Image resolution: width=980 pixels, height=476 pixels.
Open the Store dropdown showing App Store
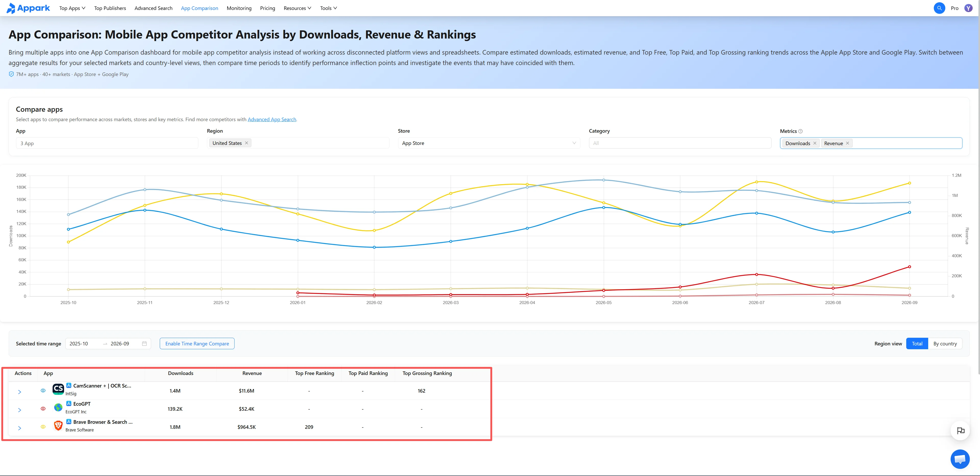[x=489, y=143]
